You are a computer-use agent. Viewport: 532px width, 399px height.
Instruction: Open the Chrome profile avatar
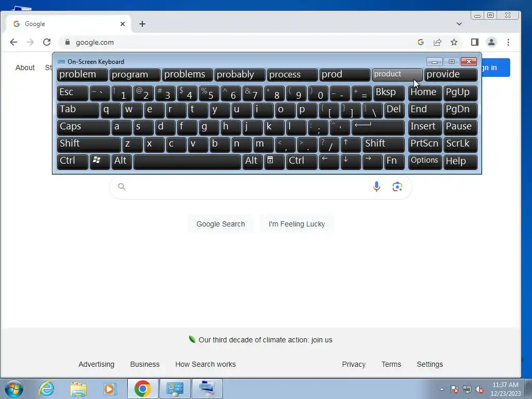point(491,42)
